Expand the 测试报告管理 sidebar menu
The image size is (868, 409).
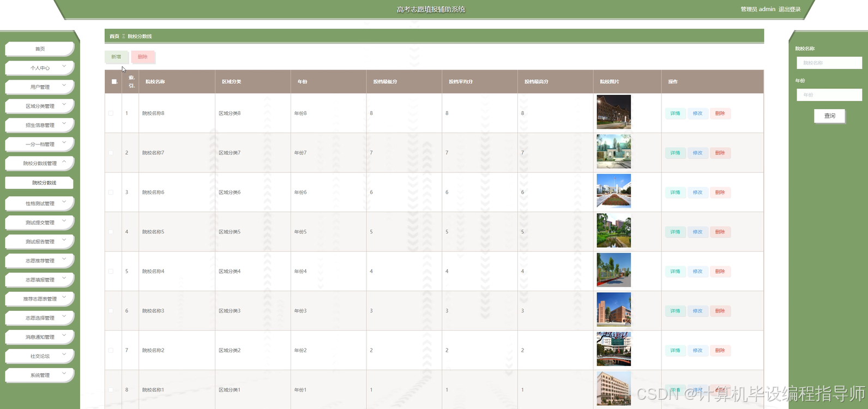point(40,242)
